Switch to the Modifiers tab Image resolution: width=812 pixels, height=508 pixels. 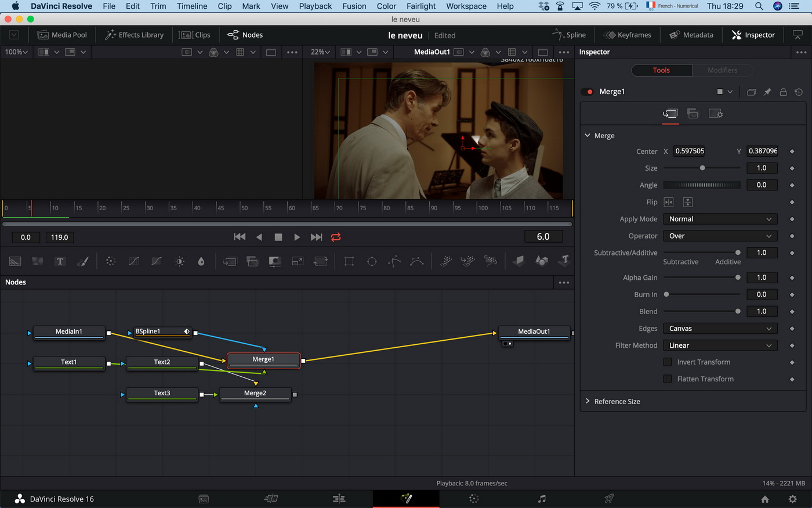point(723,70)
